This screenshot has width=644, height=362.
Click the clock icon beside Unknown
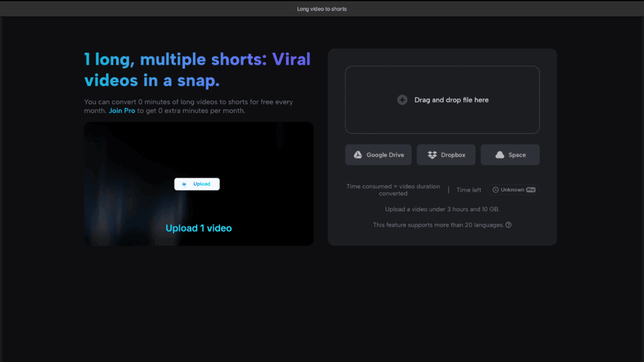coord(495,190)
